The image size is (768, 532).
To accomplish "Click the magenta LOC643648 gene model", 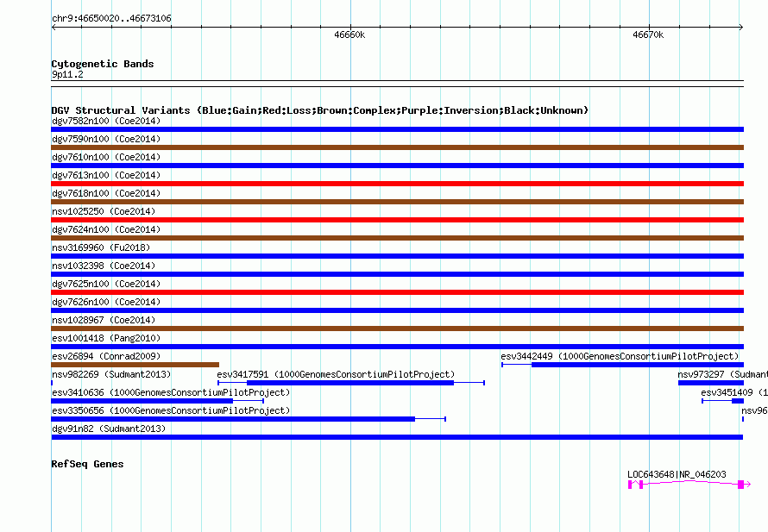I will (x=689, y=484).
